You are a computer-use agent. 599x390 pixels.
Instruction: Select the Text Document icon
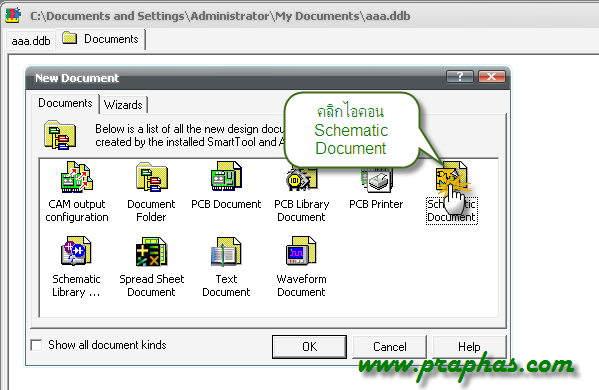click(x=226, y=251)
